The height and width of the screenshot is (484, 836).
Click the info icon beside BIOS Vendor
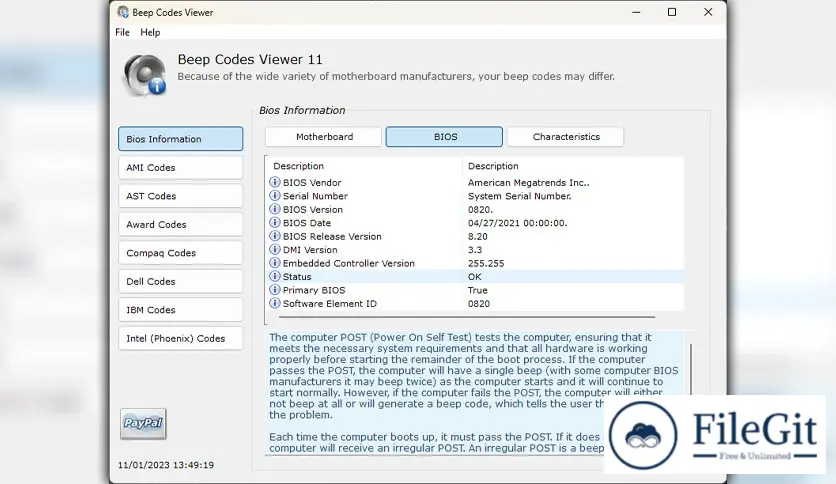[275, 182]
